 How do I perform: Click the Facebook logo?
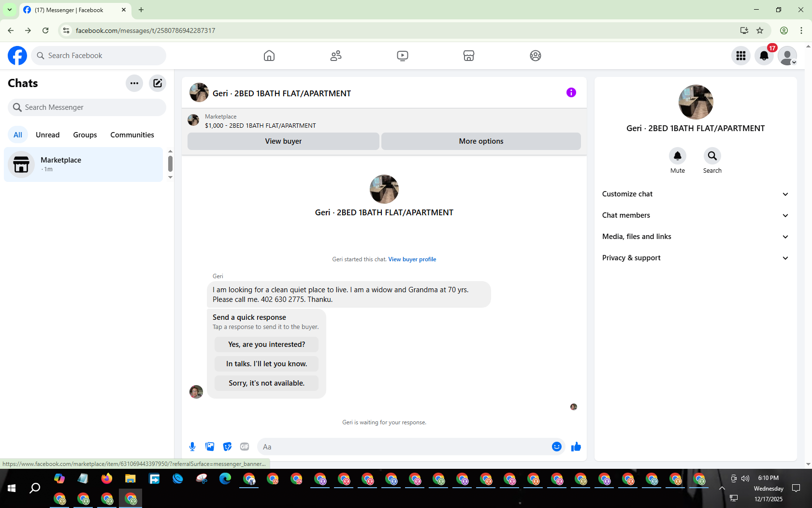click(x=17, y=56)
